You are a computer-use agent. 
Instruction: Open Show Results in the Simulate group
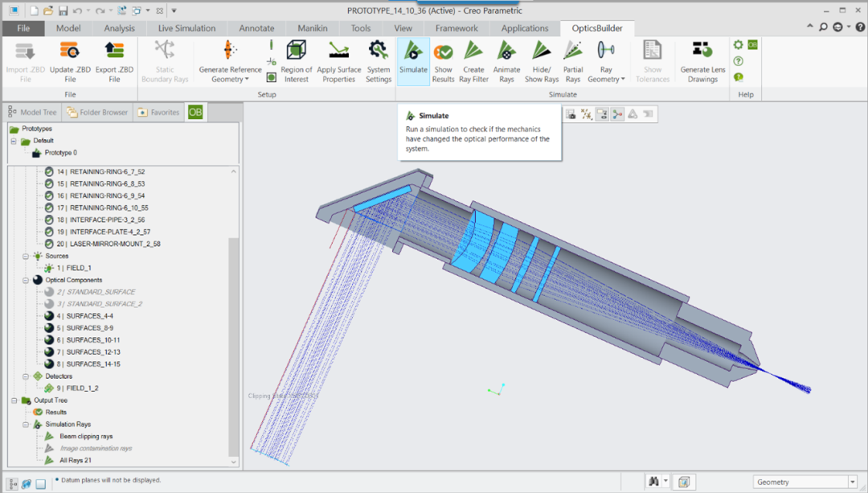click(443, 61)
